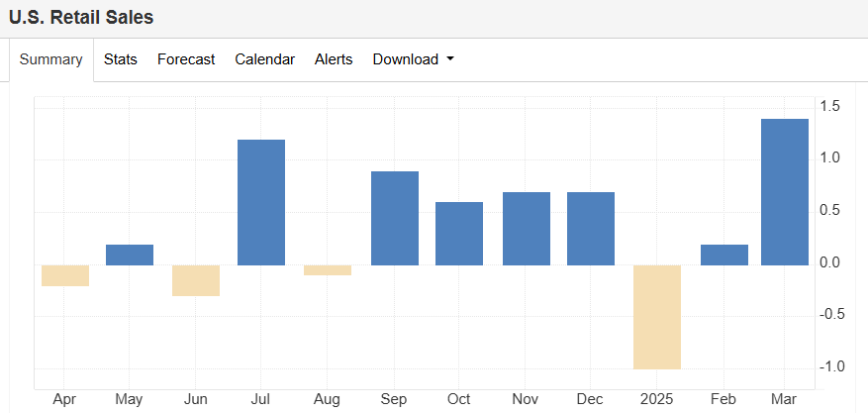
Task: Click the blue September bar
Action: tap(394, 218)
